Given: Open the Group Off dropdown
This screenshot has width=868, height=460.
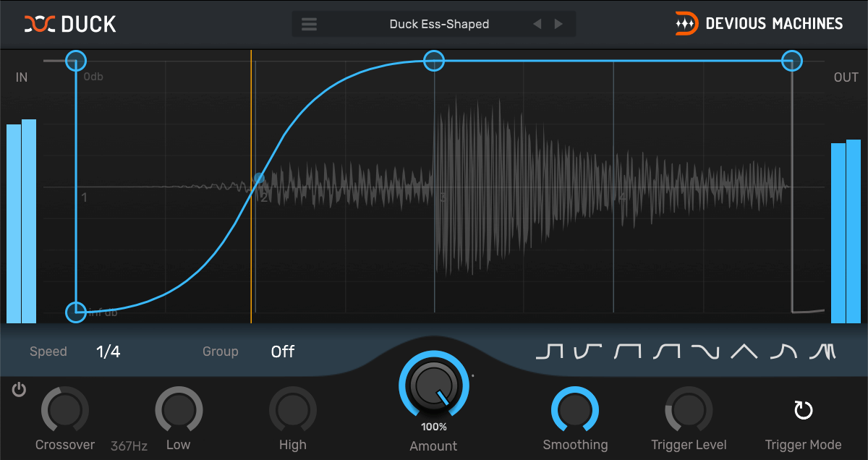Looking at the screenshot, I should pyautogui.click(x=283, y=352).
